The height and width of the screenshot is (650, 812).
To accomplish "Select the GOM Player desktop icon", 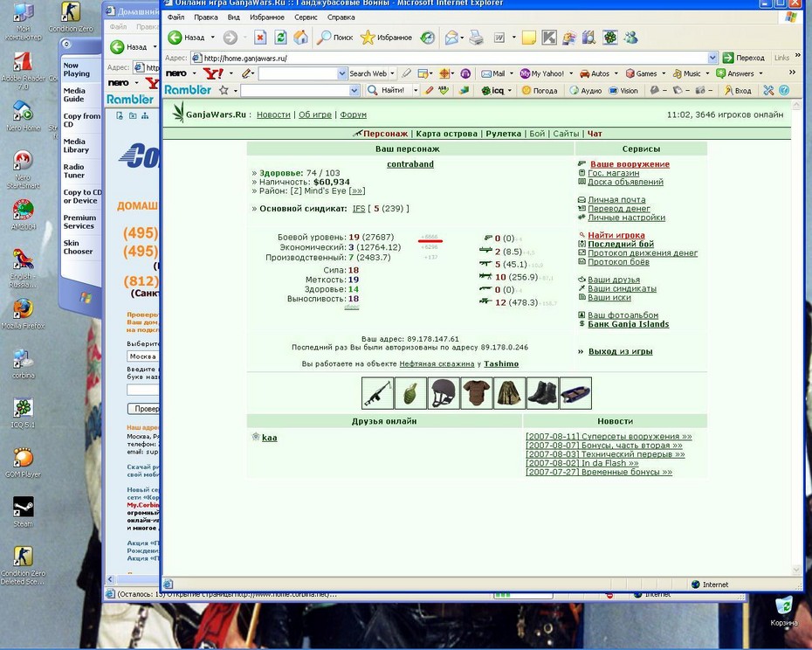I will tap(23, 462).
